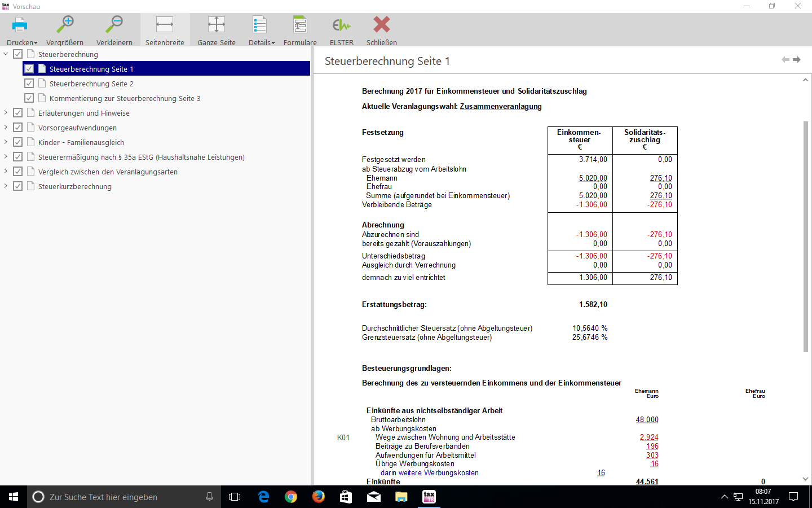Screen dimensions: 812x508
Task: Open Windows Start menu
Action: [14, 497]
